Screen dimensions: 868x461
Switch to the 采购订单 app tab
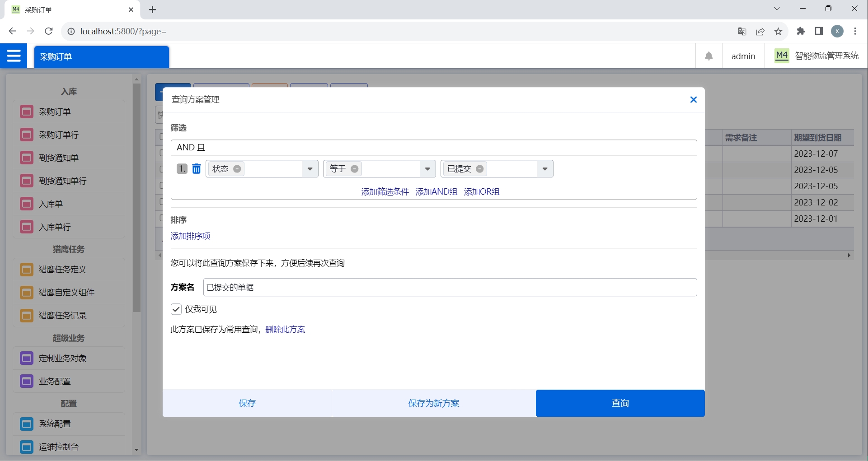tap(102, 57)
